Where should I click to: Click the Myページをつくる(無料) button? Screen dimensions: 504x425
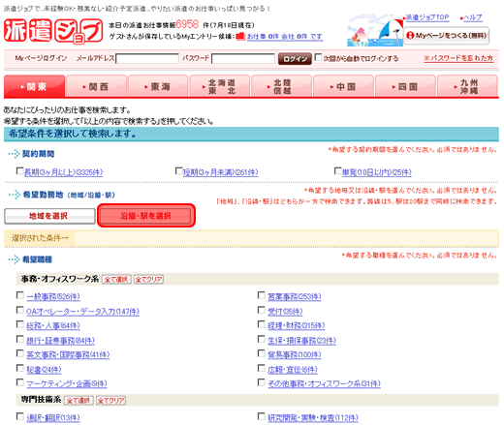tap(447, 36)
